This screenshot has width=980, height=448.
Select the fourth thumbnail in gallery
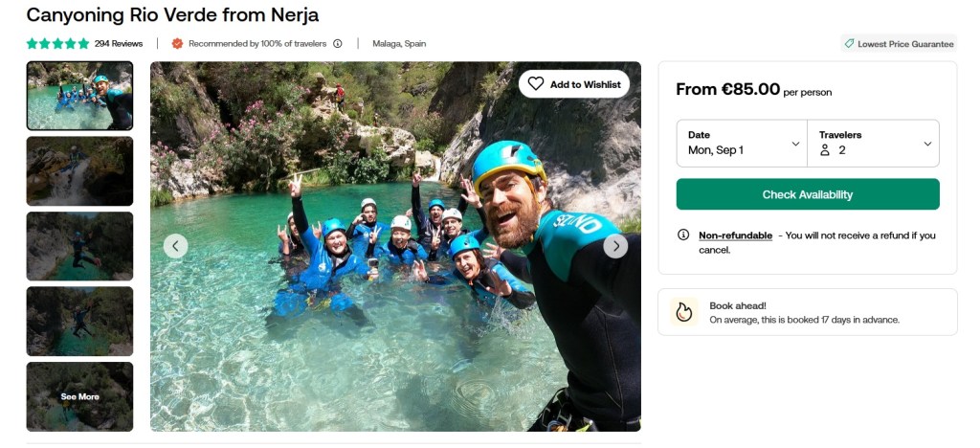(x=79, y=321)
